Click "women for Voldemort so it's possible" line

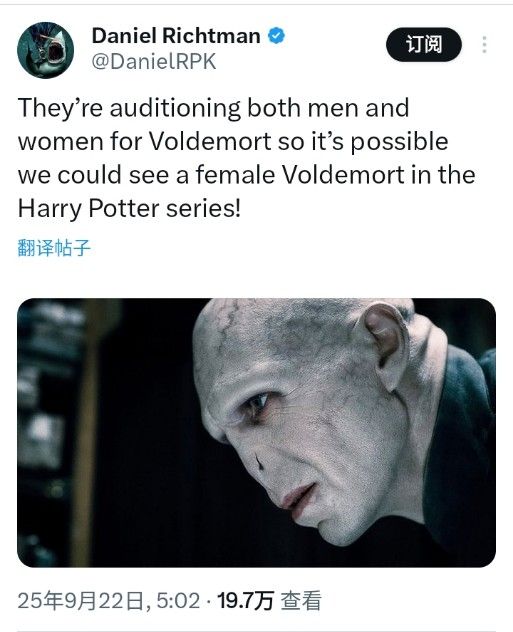coord(233,142)
